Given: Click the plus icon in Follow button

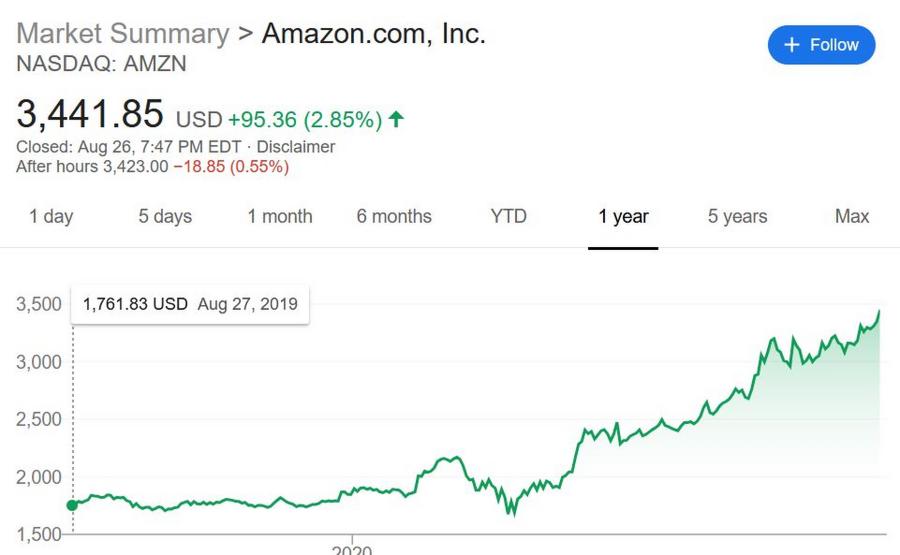Looking at the screenshot, I should pyautogui.click(x=792, y=45).
